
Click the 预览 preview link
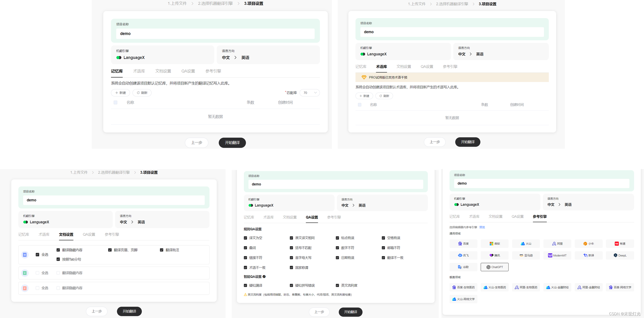(x=482, y=227)
